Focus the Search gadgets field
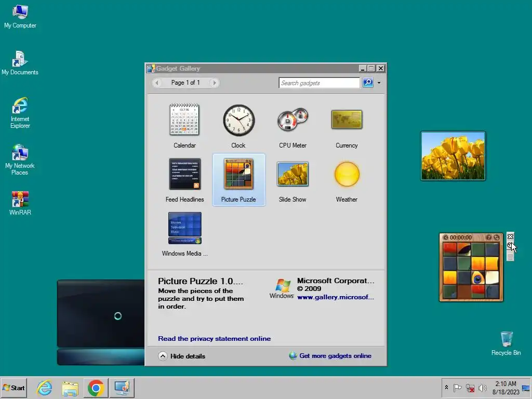 coord(319,83)
